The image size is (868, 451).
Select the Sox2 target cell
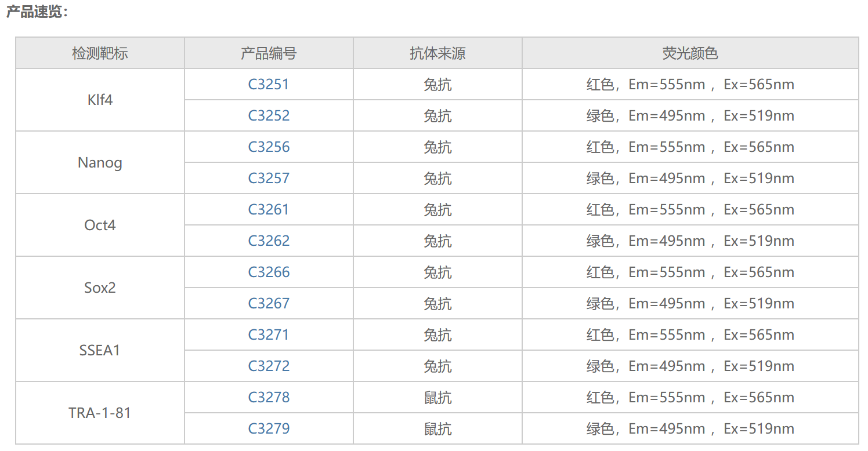tap(100, 288)
